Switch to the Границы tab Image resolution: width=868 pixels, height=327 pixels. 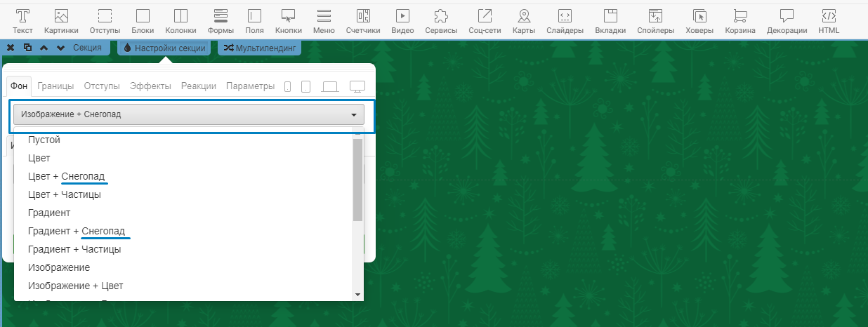coord(55,86)
